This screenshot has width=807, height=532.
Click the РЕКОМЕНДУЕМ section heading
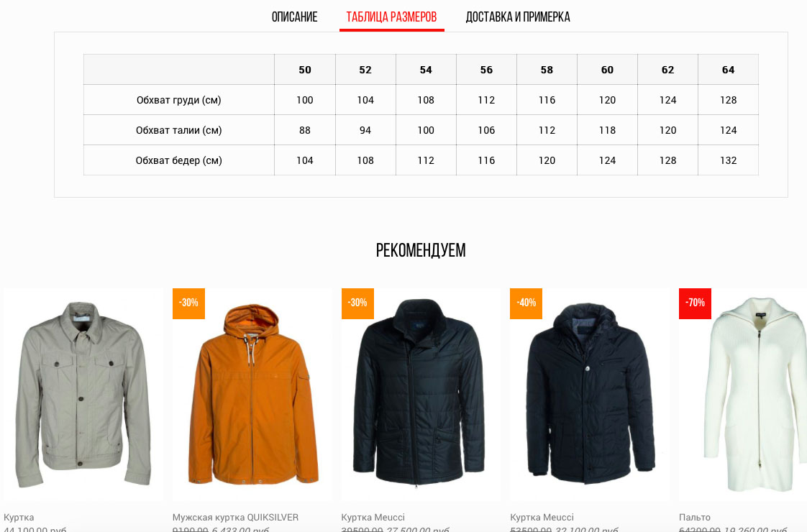421,251
